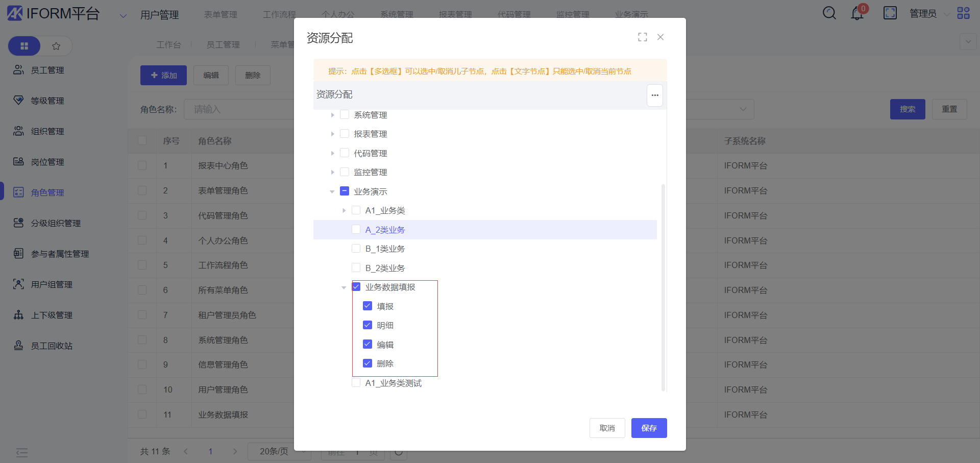Open 组织管理 in the sidebar menu
The image size is (980, 463).
[47, 131]
